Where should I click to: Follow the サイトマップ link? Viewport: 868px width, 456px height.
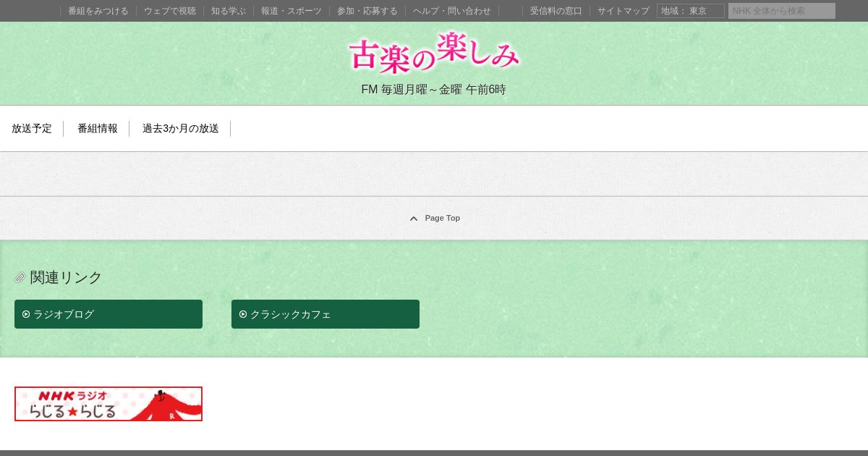pyautogui.click(x=624, y=11)
